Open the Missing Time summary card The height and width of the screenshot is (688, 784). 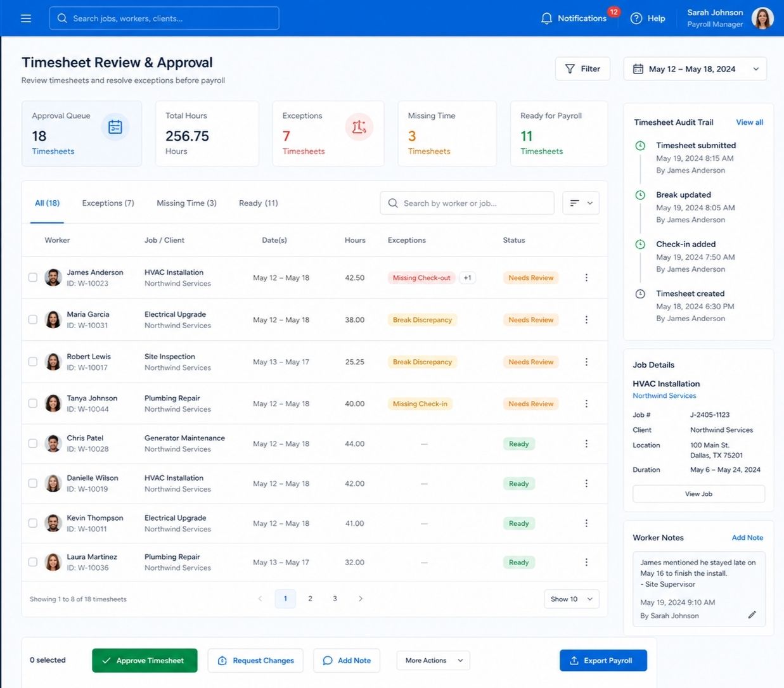[447, 134]
